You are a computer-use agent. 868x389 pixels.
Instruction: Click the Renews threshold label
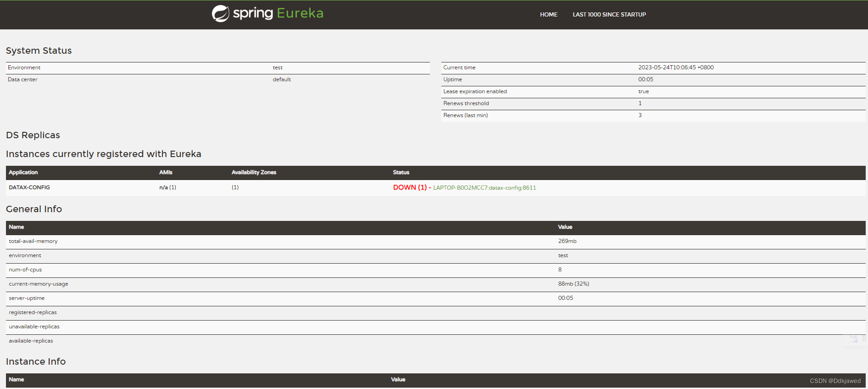point(466,103)
